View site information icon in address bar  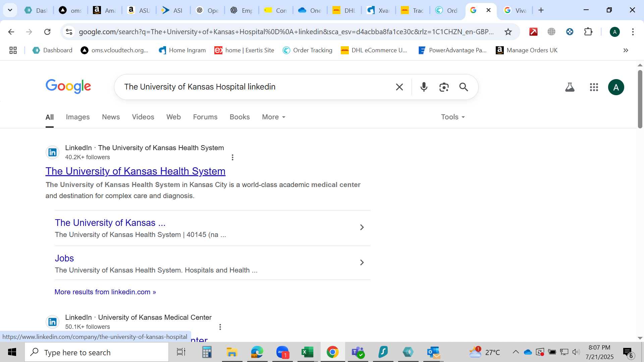coord(69,32)
